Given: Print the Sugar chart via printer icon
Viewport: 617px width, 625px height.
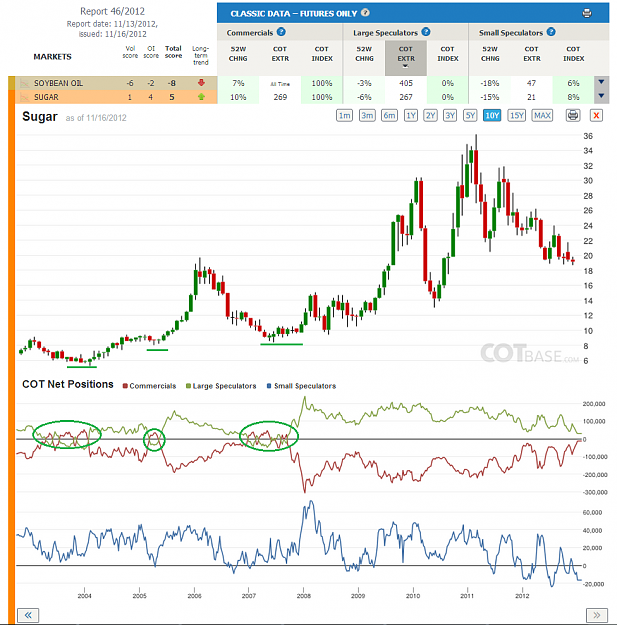Looking at the screenshot, I should click(x=573, y=116).
